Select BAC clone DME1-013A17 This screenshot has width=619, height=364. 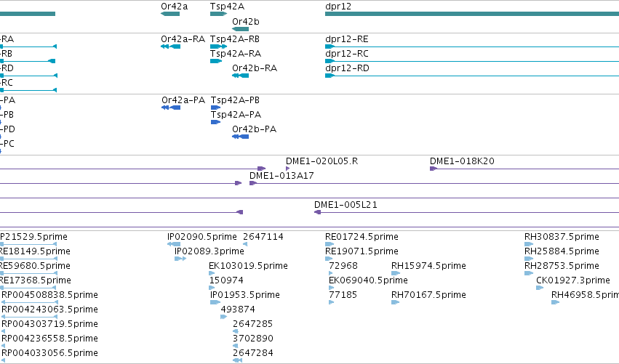point(434,183)
